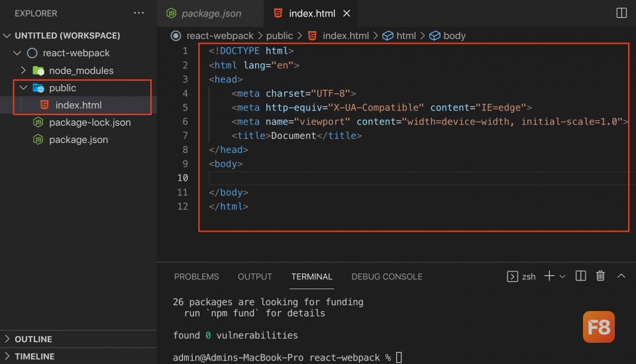Open the OUTPUT panel tab
The width and height of the screenshot is (636, 364).
(254, 277)
